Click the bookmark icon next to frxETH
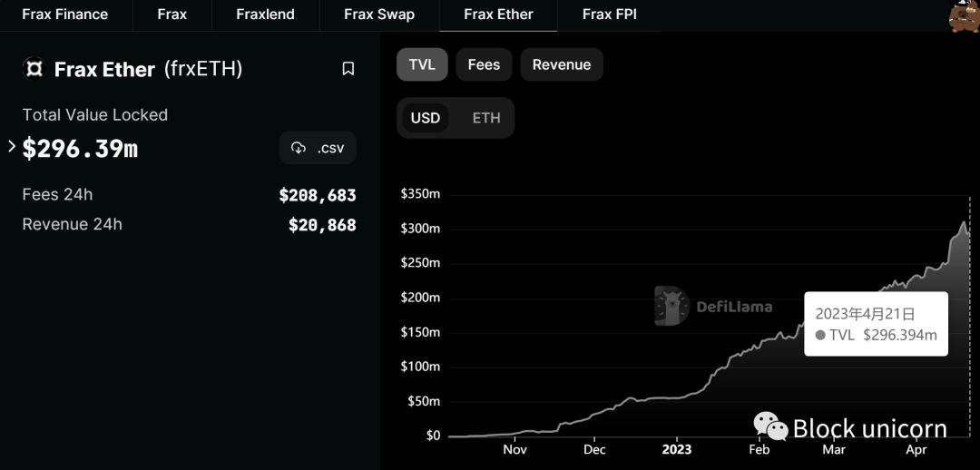Screen dimensions: 980x470 tap(348, 69)
